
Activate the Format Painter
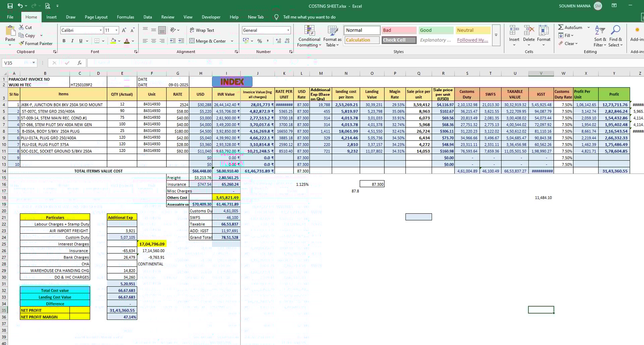pos(36,43)
